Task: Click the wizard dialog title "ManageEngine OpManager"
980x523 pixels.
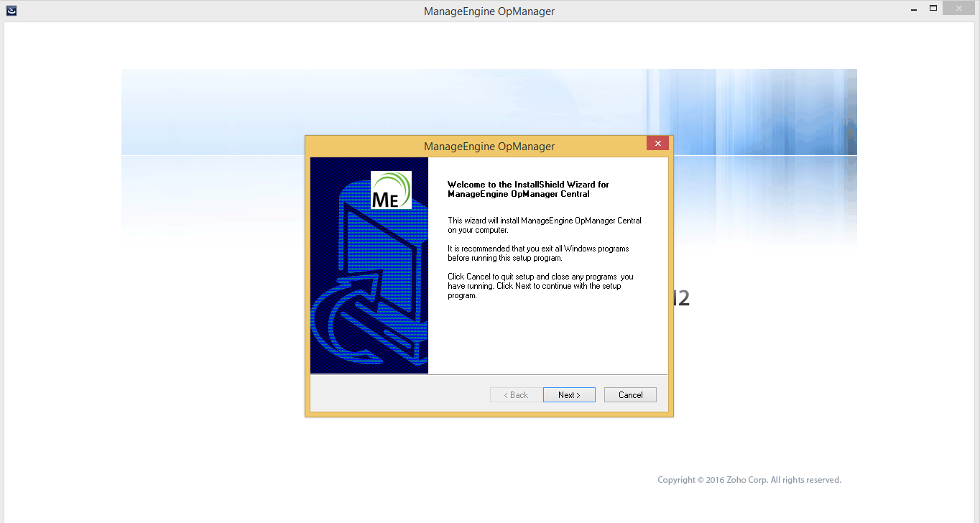Action: [489, 147]
